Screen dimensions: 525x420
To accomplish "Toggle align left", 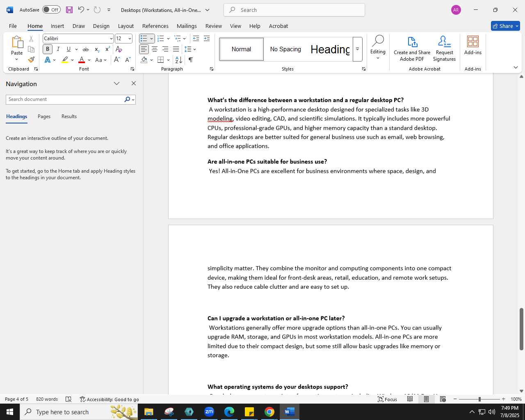I will (144, 49).
